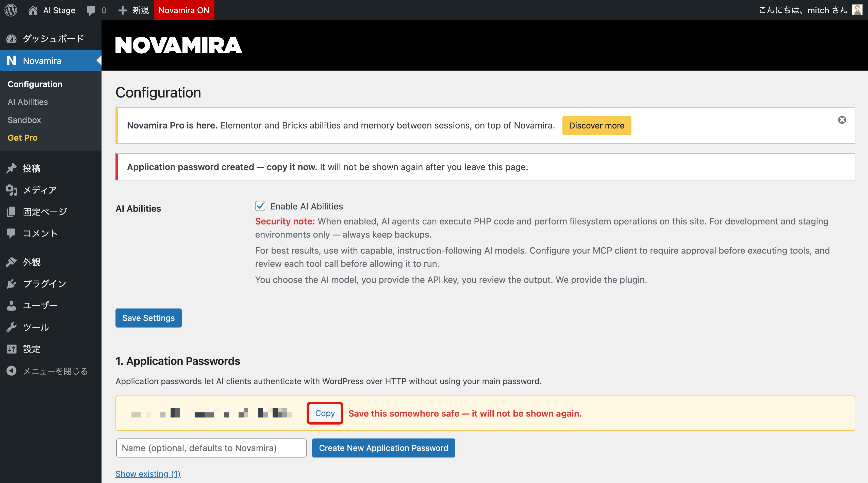Image resolution: width=868 pixels, height=483 pixels.
Task: Click the 'Application password created' notice text
Action: tap(222, 167)
